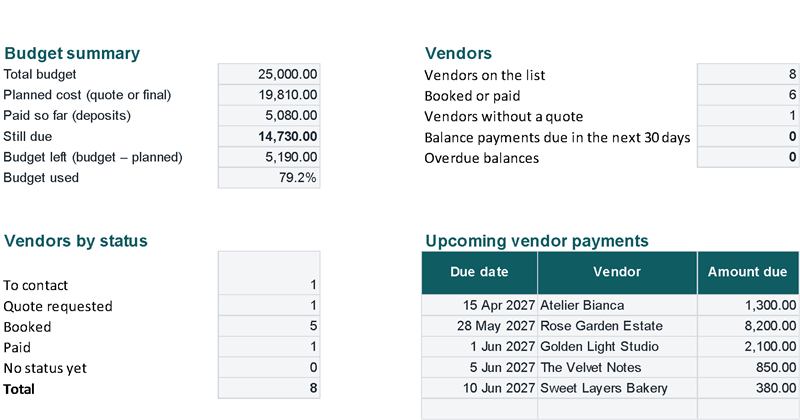
Task: Click the 10 Jun 2027 due date cell
Action: [480, 388]
